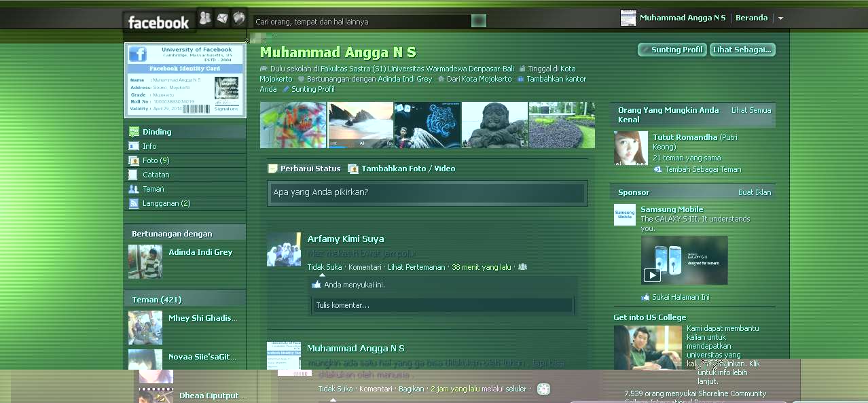Click the thumbs-up icon beside 'Anda menyukai ini'
Viewport: 868px width, 403px height.
[x=317, y=285]
